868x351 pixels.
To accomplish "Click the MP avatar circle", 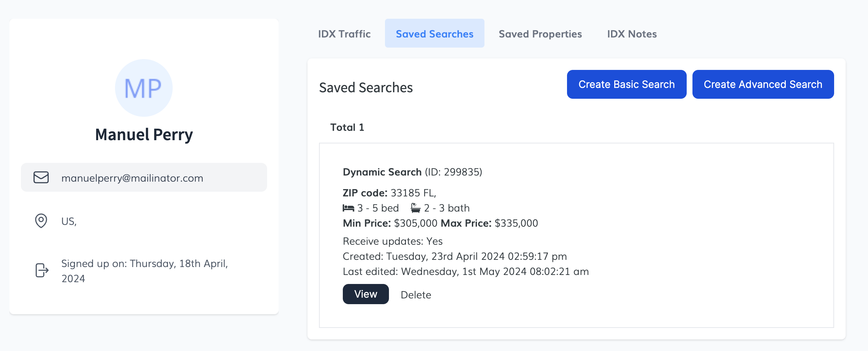I will click(143, 88).
